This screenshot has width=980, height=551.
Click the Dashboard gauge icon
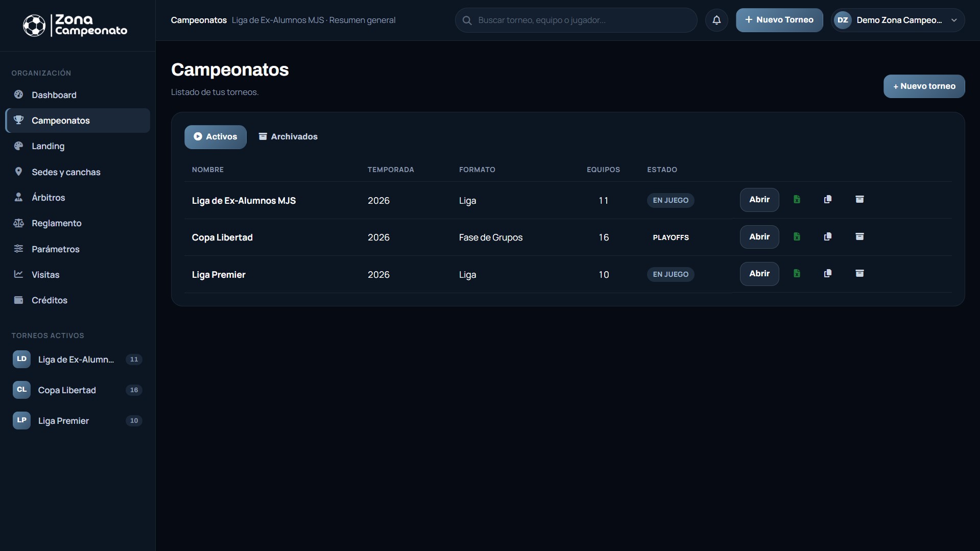coord(19,94)
